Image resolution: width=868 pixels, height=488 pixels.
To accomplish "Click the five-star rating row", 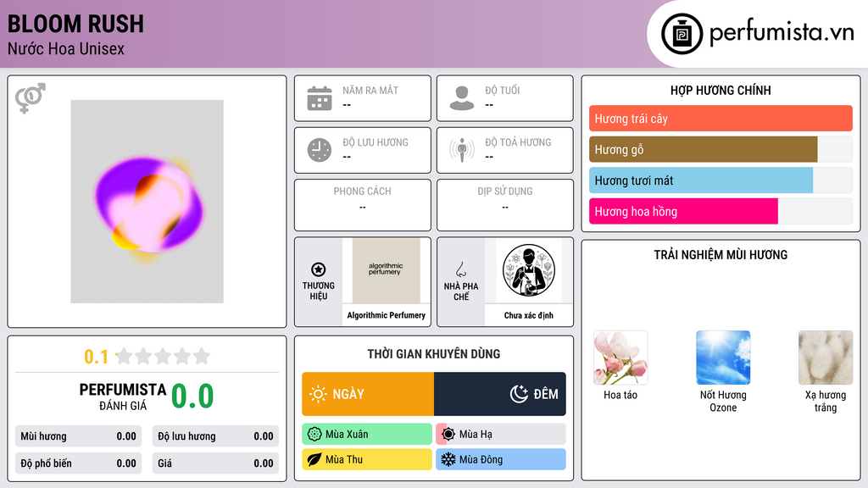I will 164,357.
